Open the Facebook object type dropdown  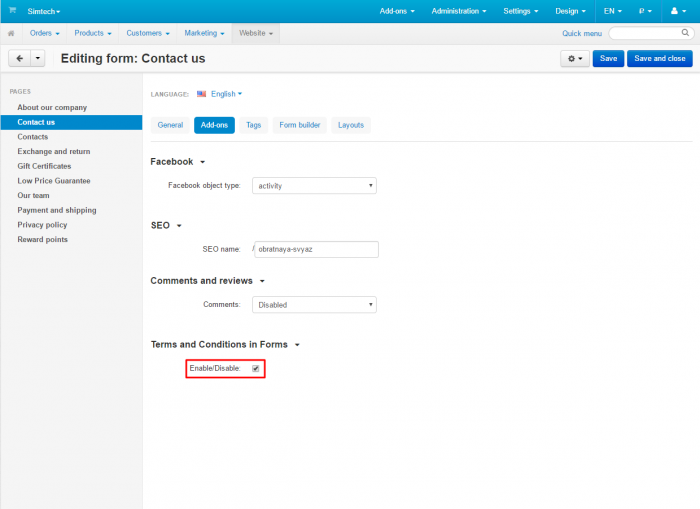[x=314, y=186]
